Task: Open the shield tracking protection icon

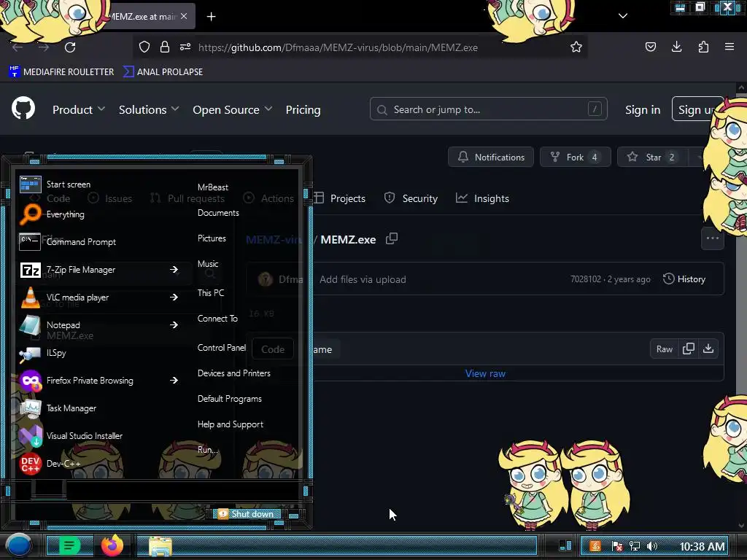Action: click(x=144, y=47)
